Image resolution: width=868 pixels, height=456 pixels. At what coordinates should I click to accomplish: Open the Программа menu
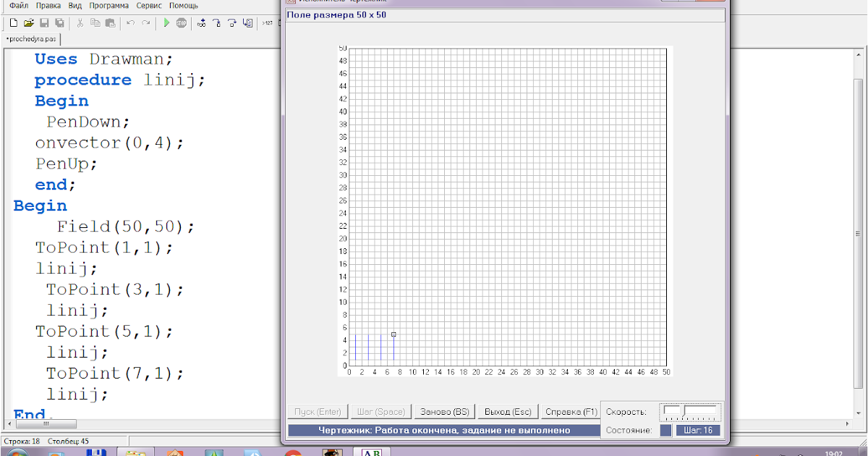click(x=109, y=5)
